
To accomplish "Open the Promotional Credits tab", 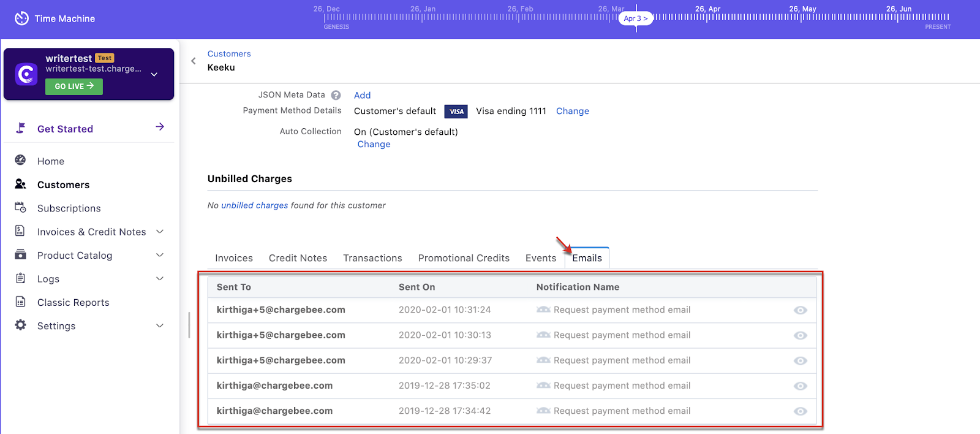I will point(464,258).
